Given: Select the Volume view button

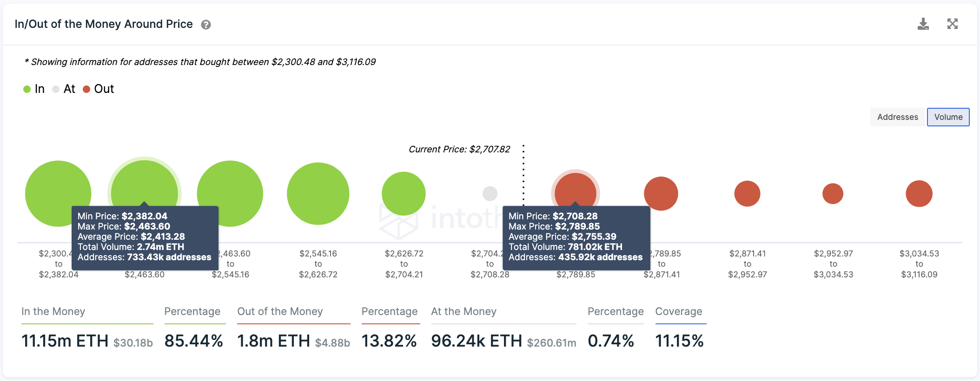Looking at the screenshot, I should (x=948, y=117).
